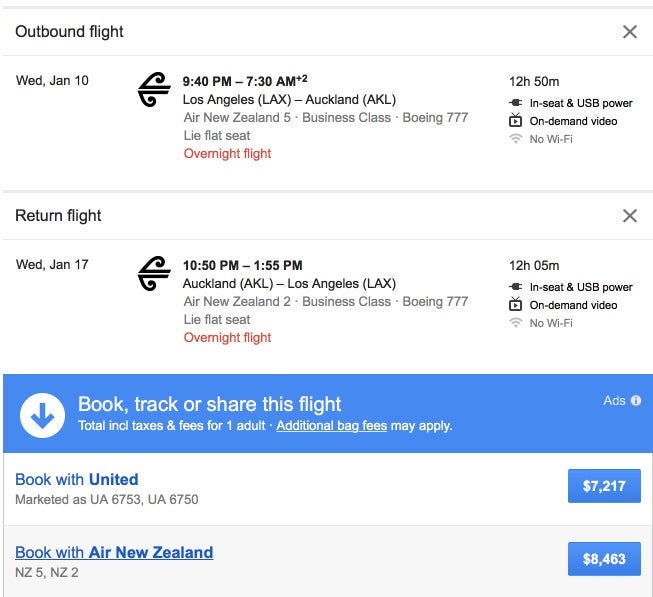Close the Return flight panel

(x=630, y=216)
